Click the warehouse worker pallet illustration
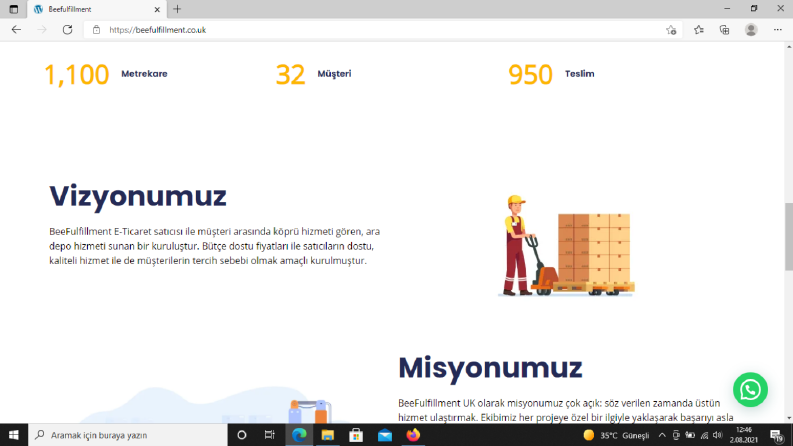Image resolution: width=793 pixels, height=446 pixels. (x=566, y=245)
